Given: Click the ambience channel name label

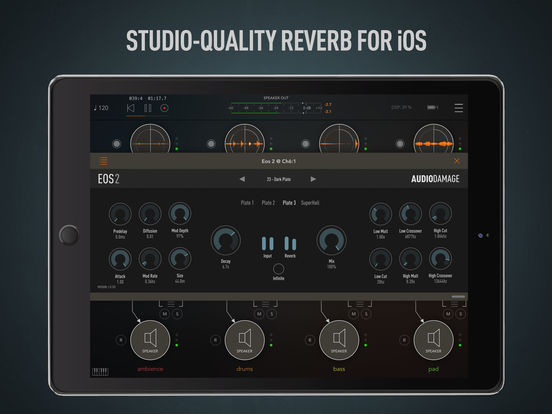Looking at the screenshot, I should click(x=150, y=369).
